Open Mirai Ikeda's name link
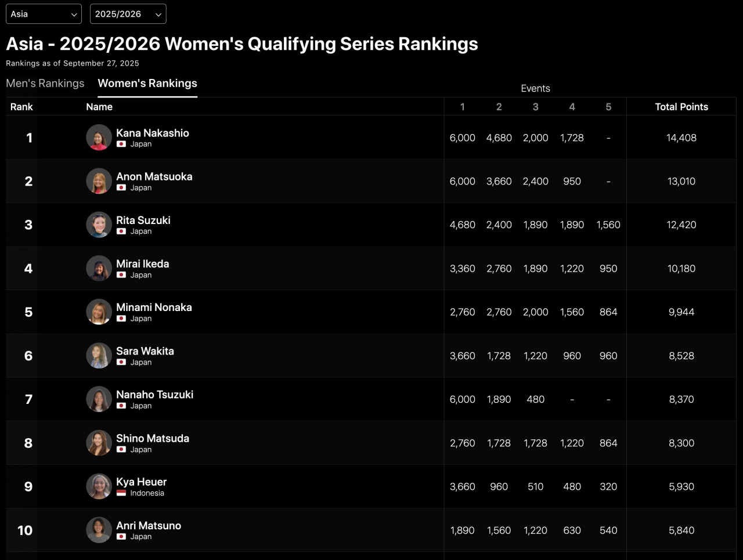 click(143, 264)
